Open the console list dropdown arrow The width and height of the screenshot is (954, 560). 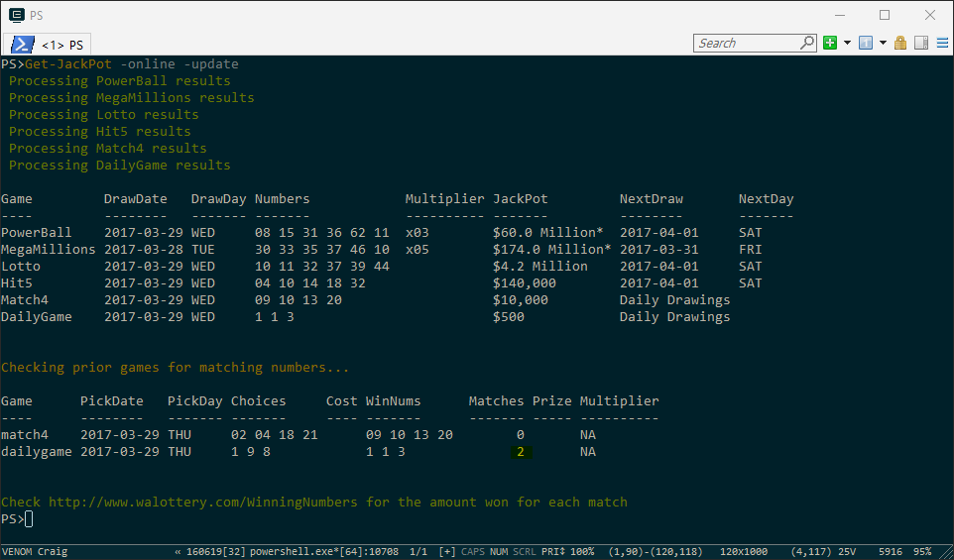point(883,44)
